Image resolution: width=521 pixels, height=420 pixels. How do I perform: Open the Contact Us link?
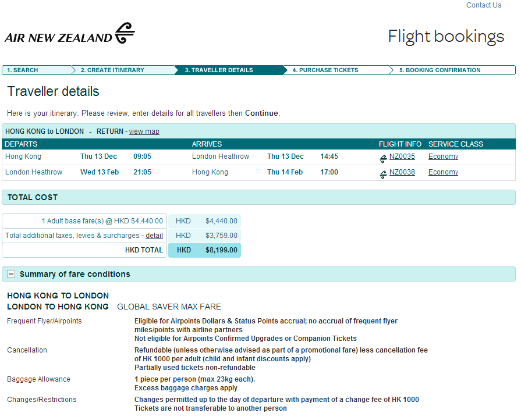pos(483,5)
